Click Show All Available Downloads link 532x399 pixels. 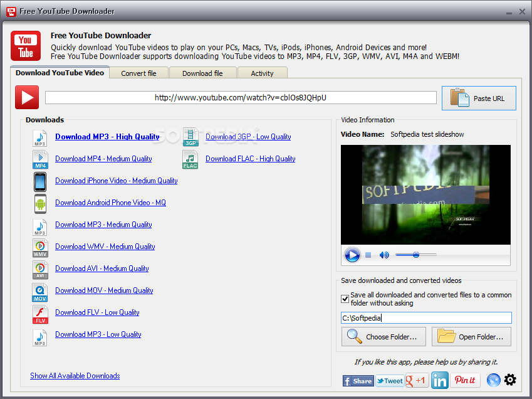click(75, 376)
